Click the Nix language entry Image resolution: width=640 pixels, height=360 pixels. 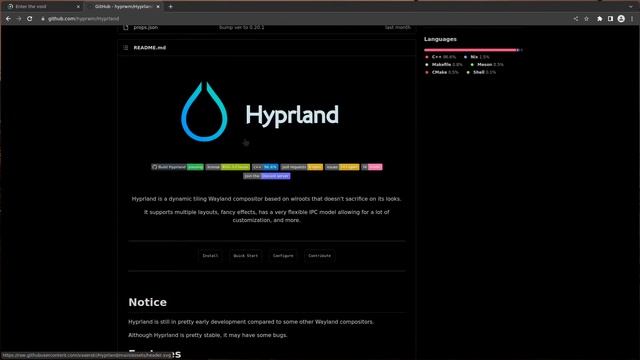pyautogui.click(x=477, y=57)
